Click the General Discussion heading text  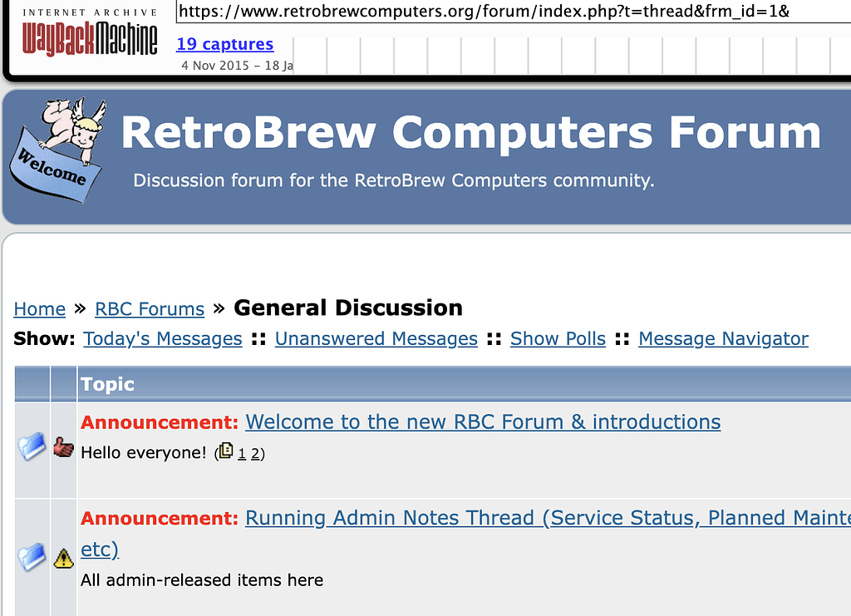coord(348,308)
